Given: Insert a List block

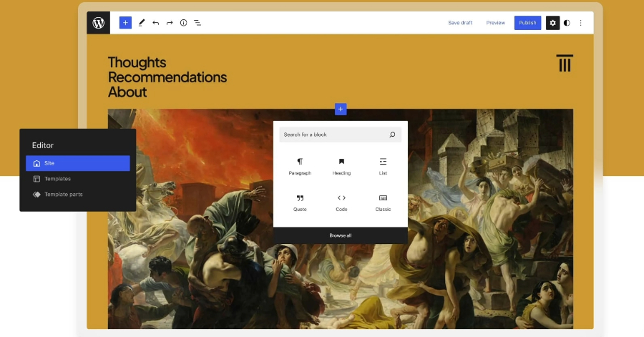Looking at the screenshot, I should point(383,166).
